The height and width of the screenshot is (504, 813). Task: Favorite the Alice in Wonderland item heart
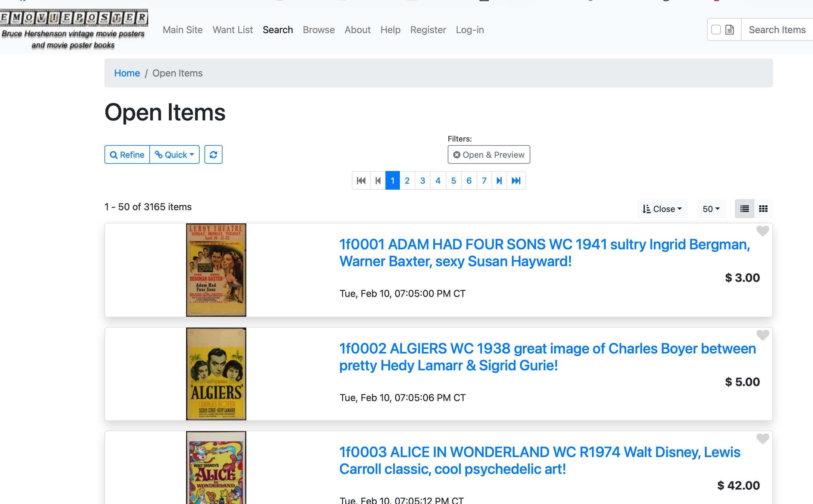pyautogui.click(x=762, y=439)
